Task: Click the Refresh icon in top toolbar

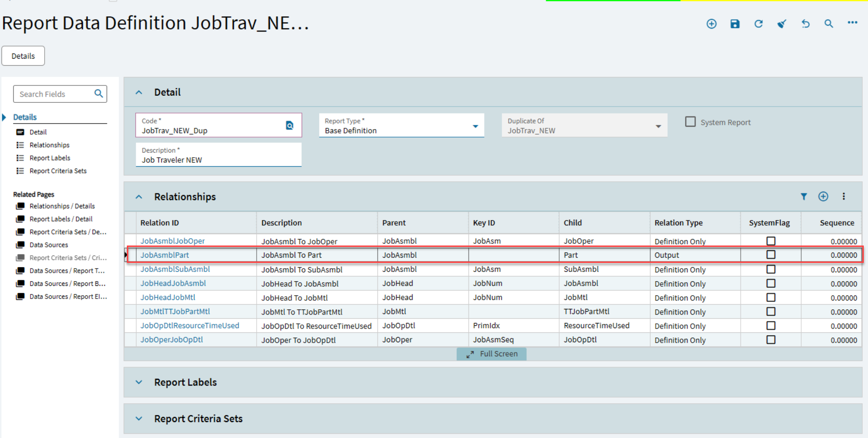Action: pos(759,24)
